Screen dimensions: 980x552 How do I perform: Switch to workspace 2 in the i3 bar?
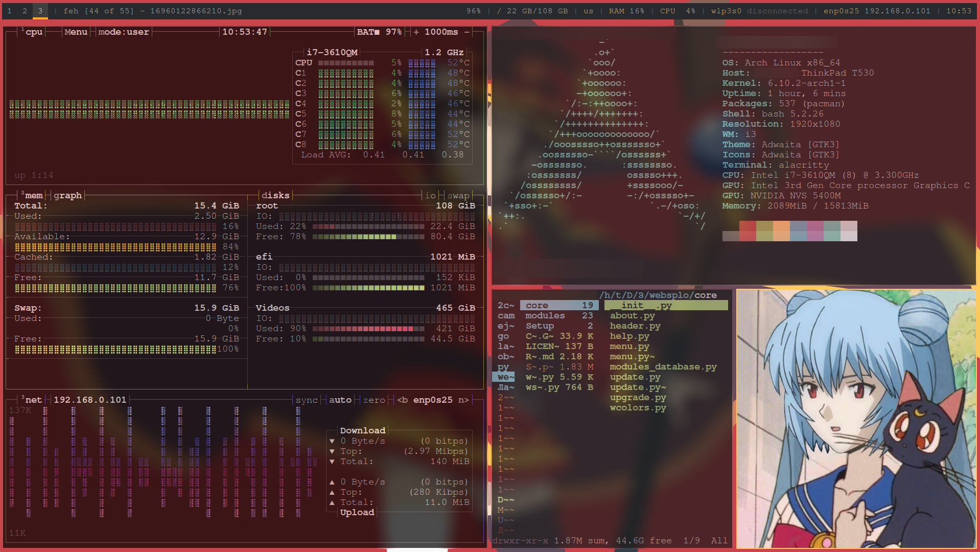pos(25,11)
